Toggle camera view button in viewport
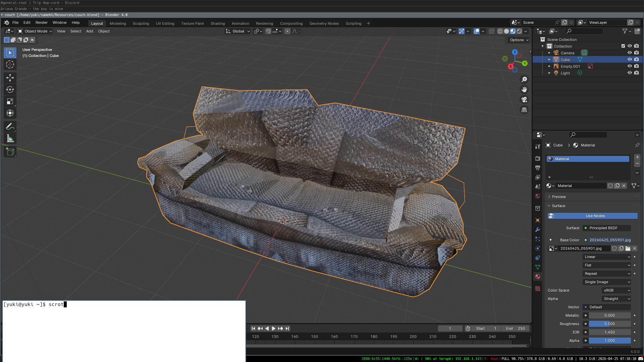The width and height of the screenshot is (644, 362). coord(524,100)
